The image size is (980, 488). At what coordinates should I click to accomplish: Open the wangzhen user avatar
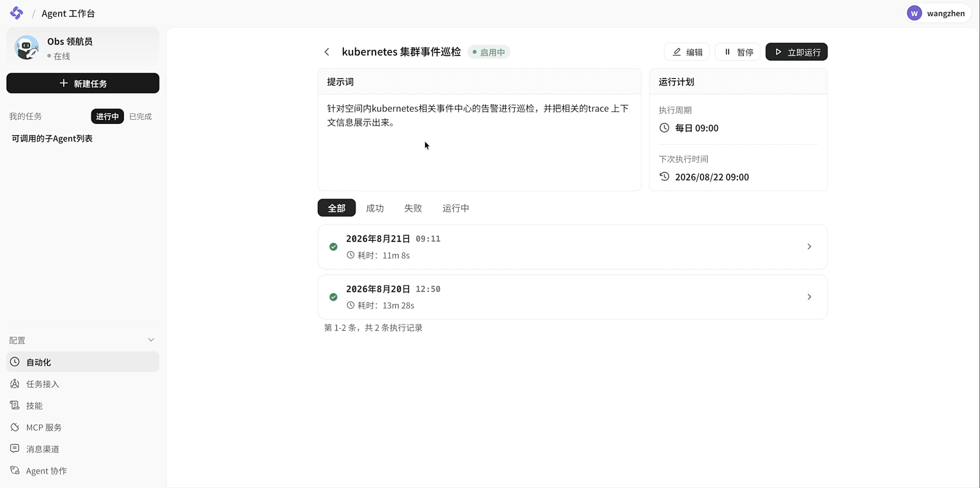point(914,13)
